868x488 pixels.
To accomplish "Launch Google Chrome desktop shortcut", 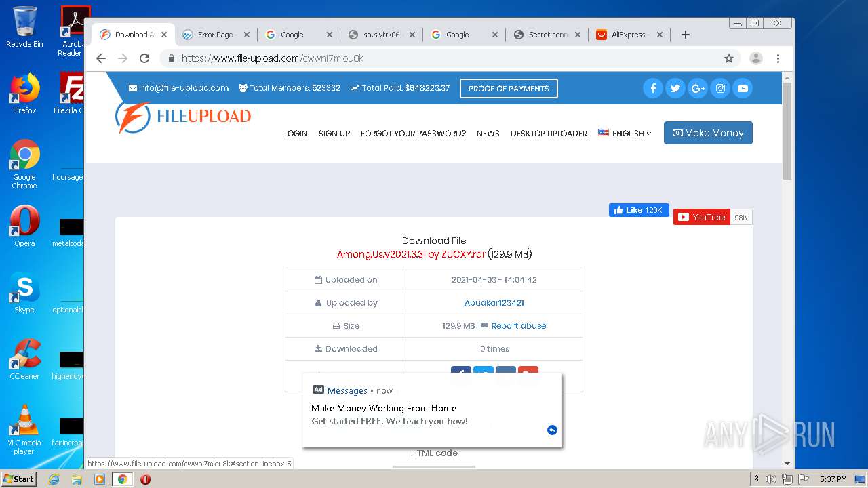I will tap(24, 164).
